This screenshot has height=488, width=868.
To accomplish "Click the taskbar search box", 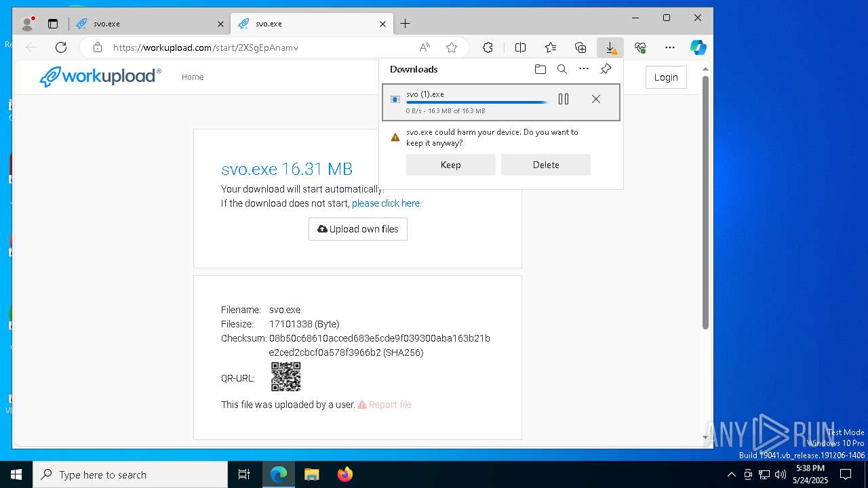I will pyautogui.click(x=130, y=474).
